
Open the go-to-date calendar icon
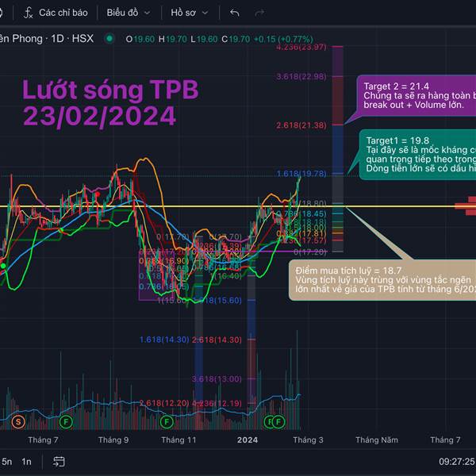pos(59,462)
